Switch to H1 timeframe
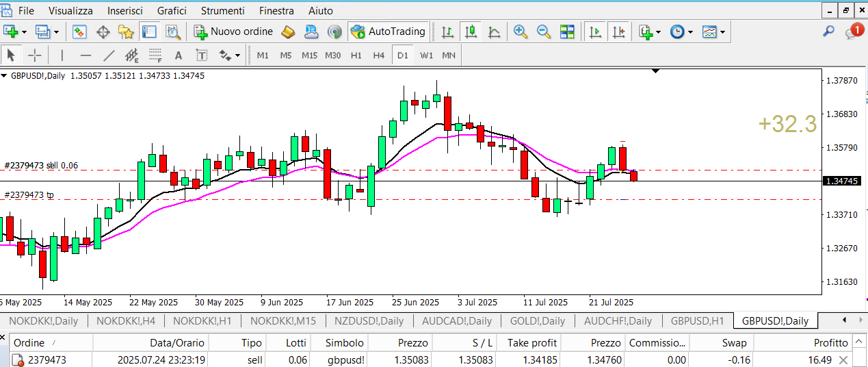The image size is (868, 367). pos(356,55)
